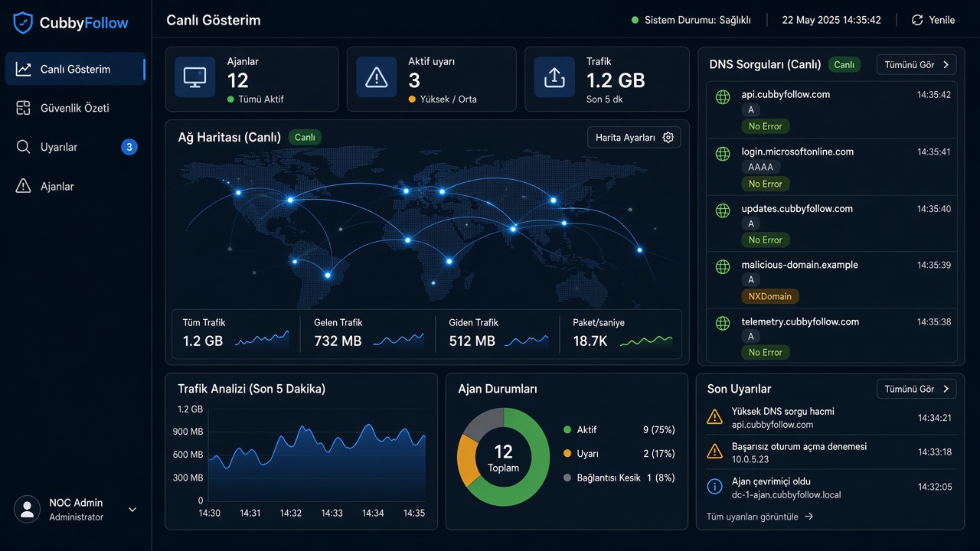Click globe icon beside malicious-domain.example
This screenshot has width=980, height=551.
coord(722,266)
